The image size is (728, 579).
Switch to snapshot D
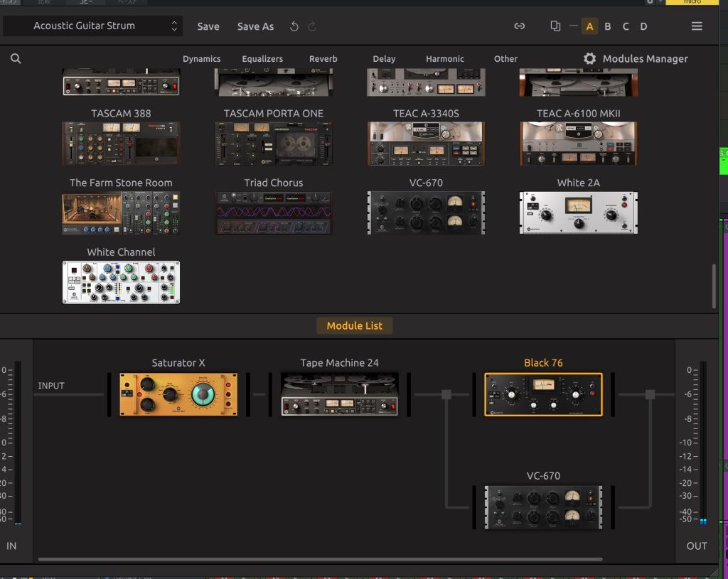(643, 26)
